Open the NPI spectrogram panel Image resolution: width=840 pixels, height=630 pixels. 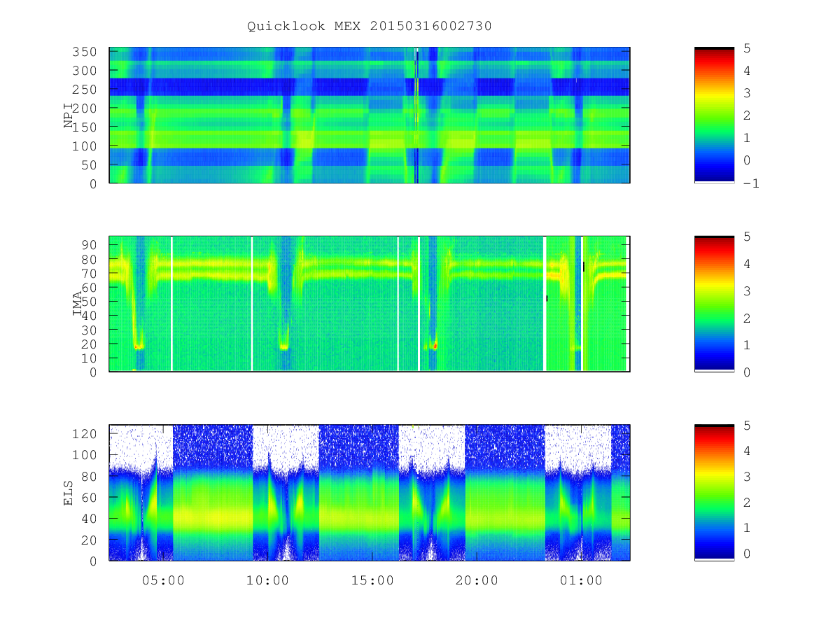(x=370, y=115)
